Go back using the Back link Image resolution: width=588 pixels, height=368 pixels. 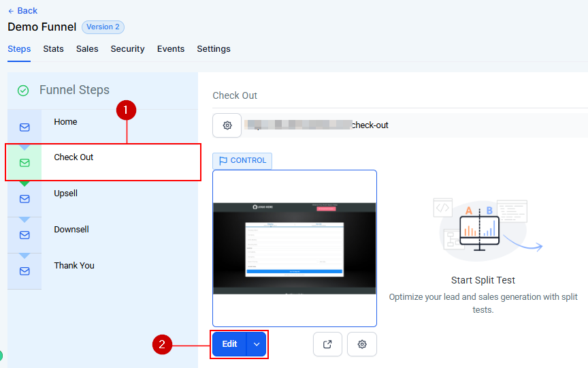tap(22, 11)
